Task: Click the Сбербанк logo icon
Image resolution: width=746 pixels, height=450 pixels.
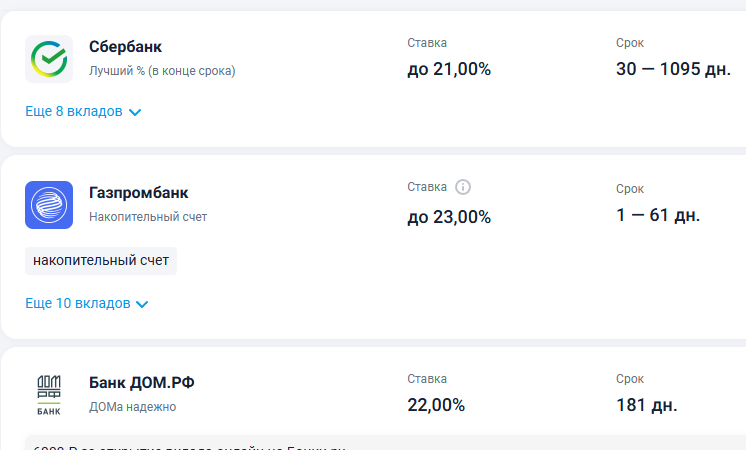Action: 49,59
